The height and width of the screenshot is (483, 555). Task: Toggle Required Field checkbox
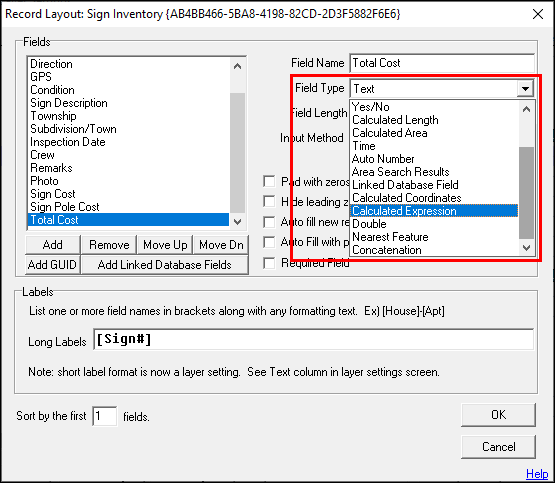click(x=269, y=263)
